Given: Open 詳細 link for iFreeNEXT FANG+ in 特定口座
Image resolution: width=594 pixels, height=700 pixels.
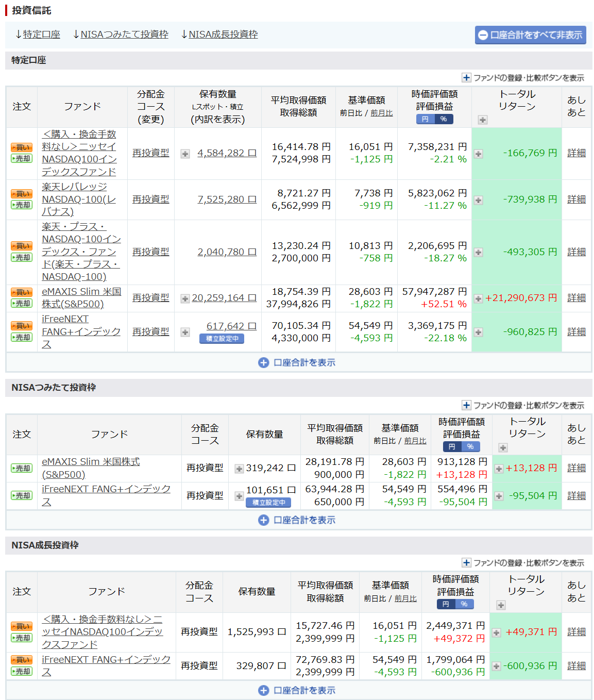Looking at the screenshot, I should click(x=576, y=331).
